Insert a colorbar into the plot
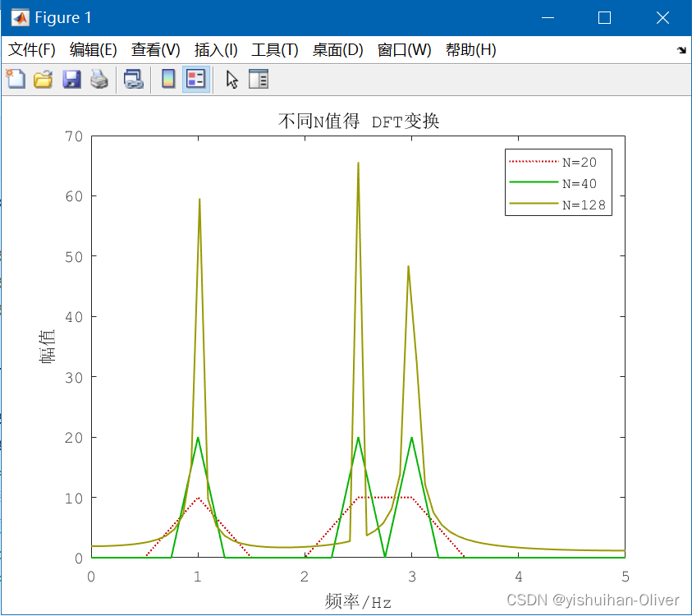This screenshot has width=692, height=616. (x=168, y=79)
